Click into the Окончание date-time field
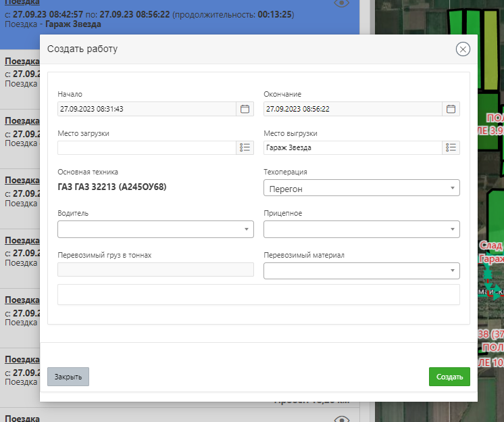 click(x=352, y=109)
